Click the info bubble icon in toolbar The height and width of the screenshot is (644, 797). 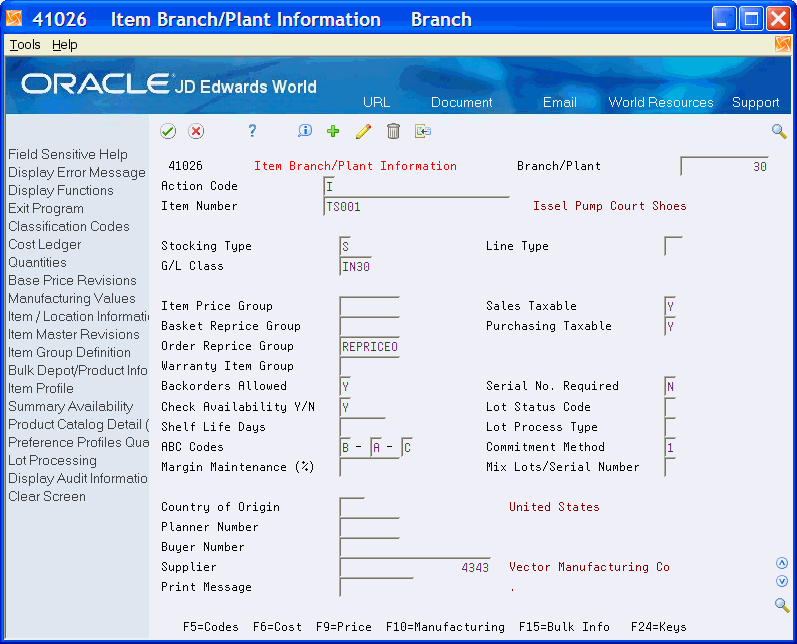[304, 131]
